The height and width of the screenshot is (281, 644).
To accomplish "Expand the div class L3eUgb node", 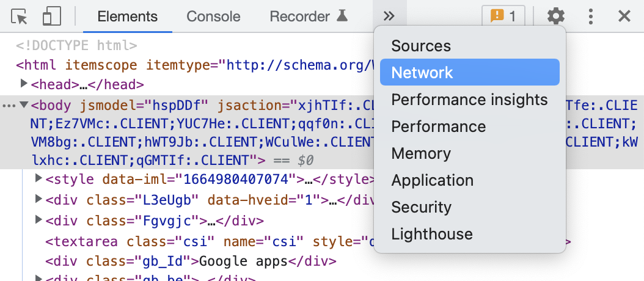I will coord(39,199).
